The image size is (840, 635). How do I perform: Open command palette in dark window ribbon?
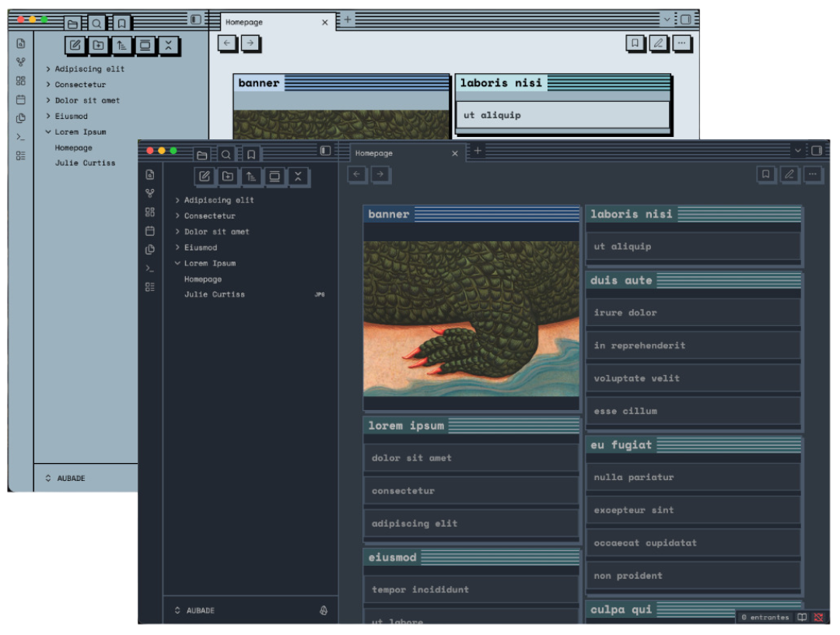[150, 268]
